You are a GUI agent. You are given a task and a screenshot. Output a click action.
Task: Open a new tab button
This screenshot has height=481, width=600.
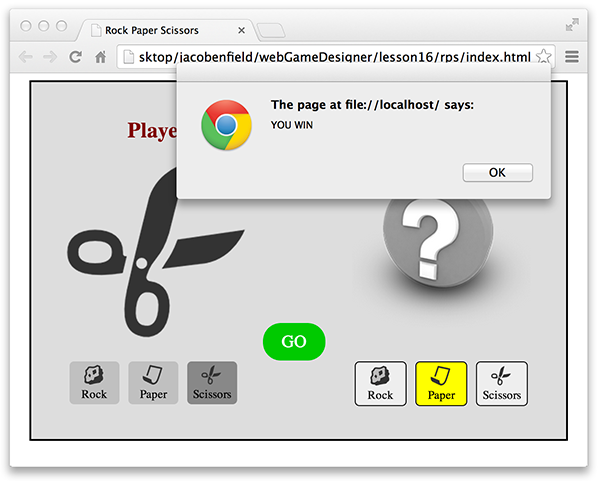pos(271,31)
